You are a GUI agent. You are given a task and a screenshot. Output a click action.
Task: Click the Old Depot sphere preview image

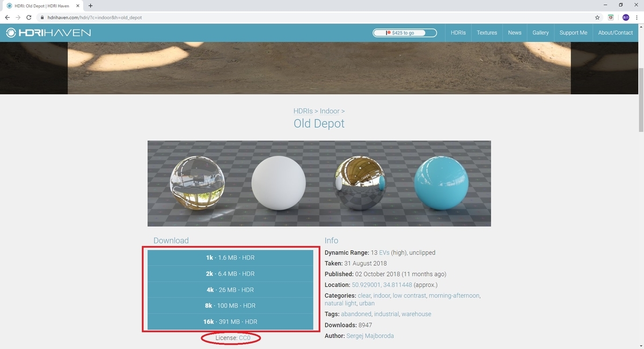click(319, 184)
